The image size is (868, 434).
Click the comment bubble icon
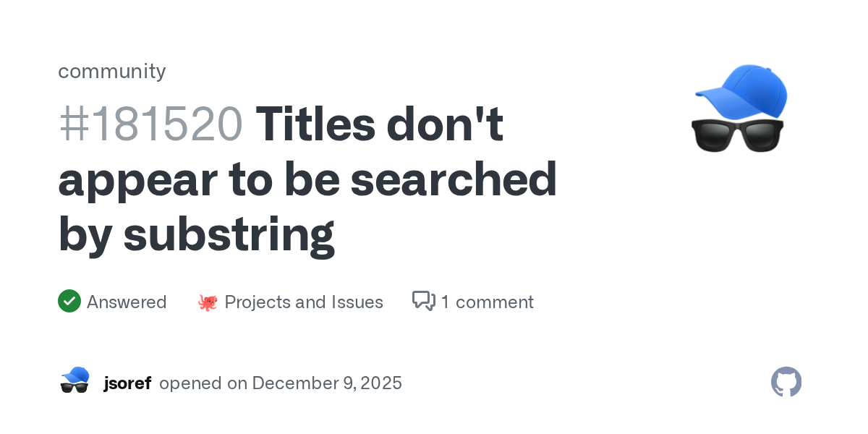(423, 301)
